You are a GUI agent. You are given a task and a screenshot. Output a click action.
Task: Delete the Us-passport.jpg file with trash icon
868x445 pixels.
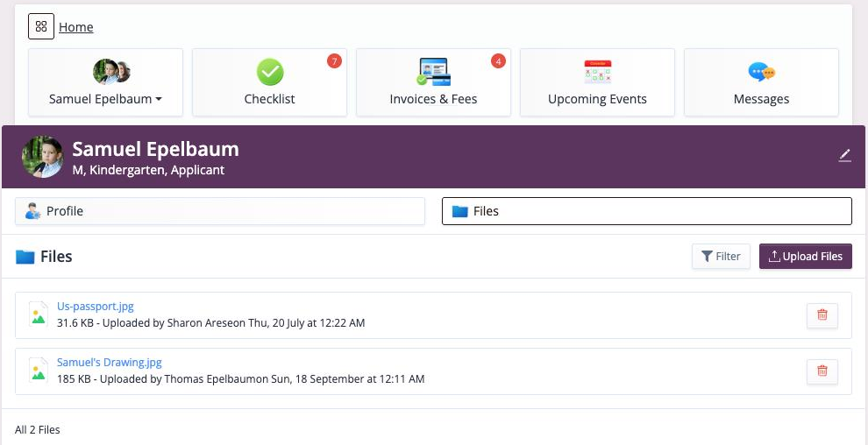click(x=822, y=315)
